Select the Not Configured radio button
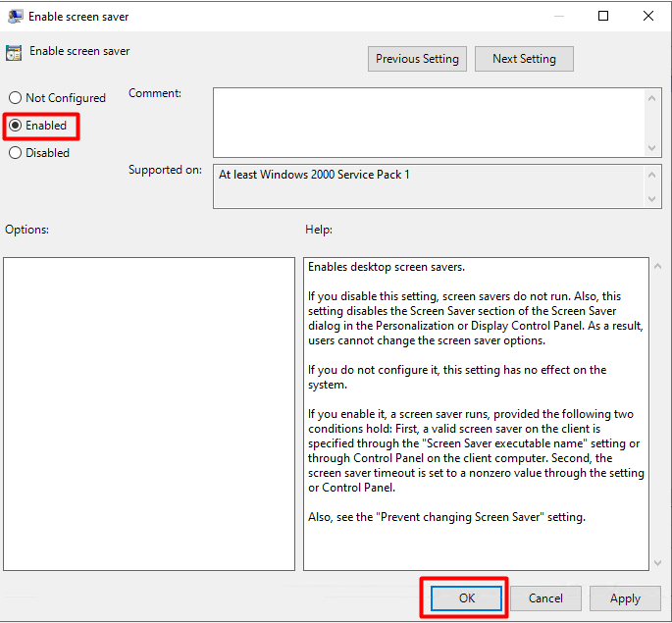The width and height of the screenshot is (672, 623). pyautogui.click(x=57, y=98)
